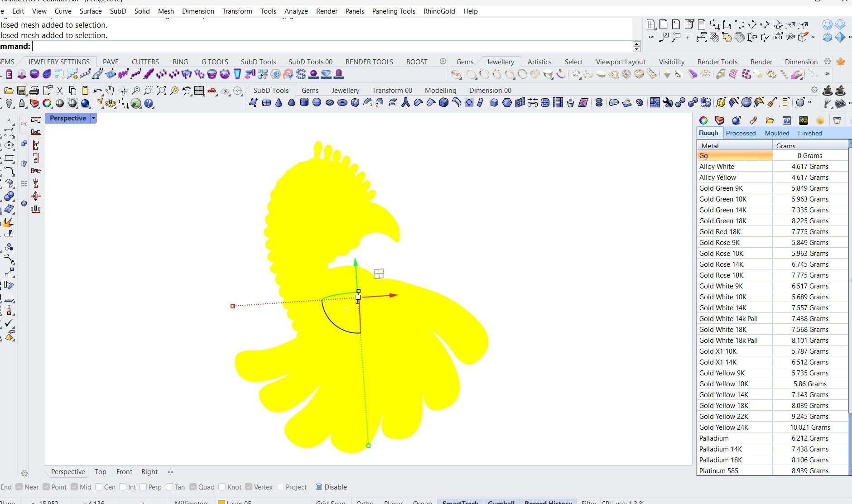Click the padlock lock objects icon

pyautogui.click(x=21, y=104)
